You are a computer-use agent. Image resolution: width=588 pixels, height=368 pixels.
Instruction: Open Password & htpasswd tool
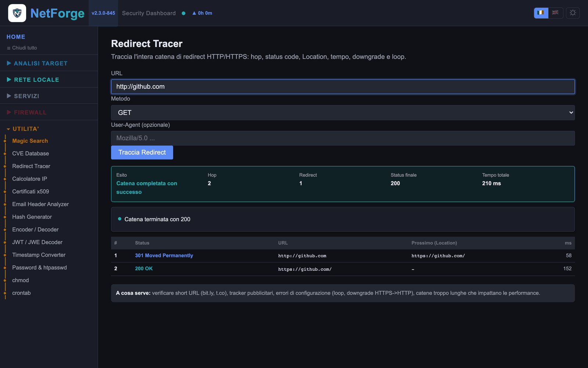point(40,268)
